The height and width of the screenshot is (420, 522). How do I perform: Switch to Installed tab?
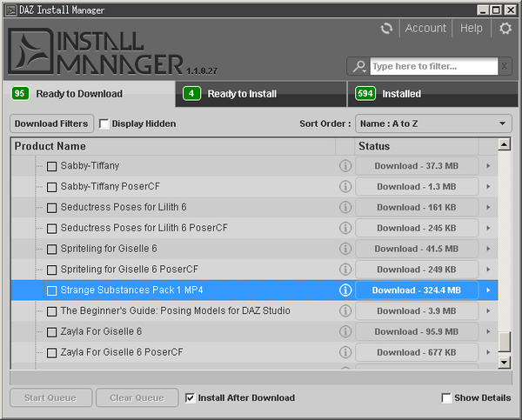point(432,94)
